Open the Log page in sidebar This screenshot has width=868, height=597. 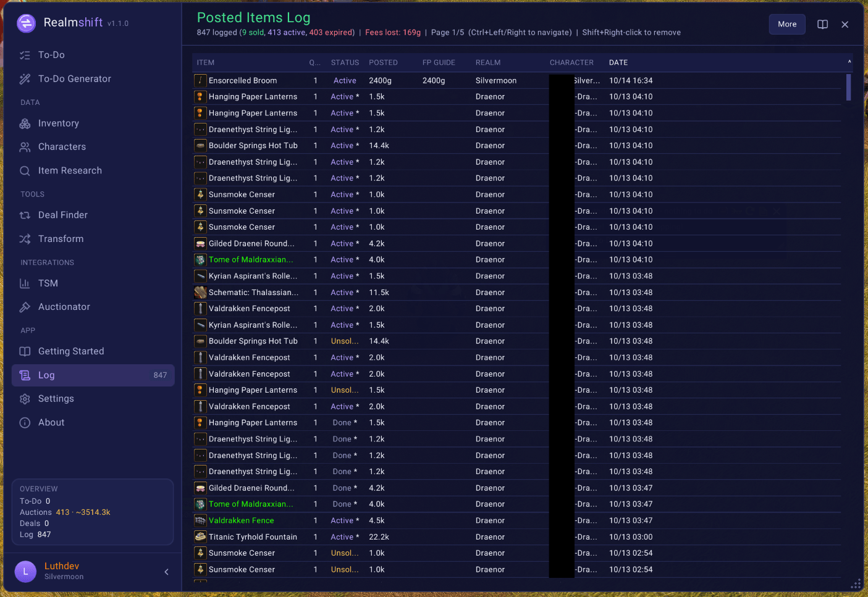pyautogui.click(x=93, y=375)
